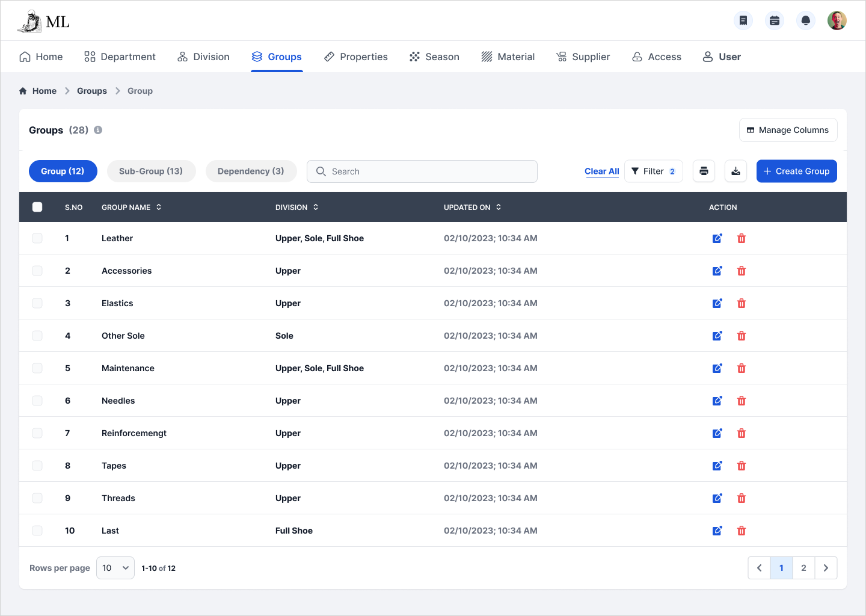
Task: Open the Properties nav tab
Action: (355, 57)
